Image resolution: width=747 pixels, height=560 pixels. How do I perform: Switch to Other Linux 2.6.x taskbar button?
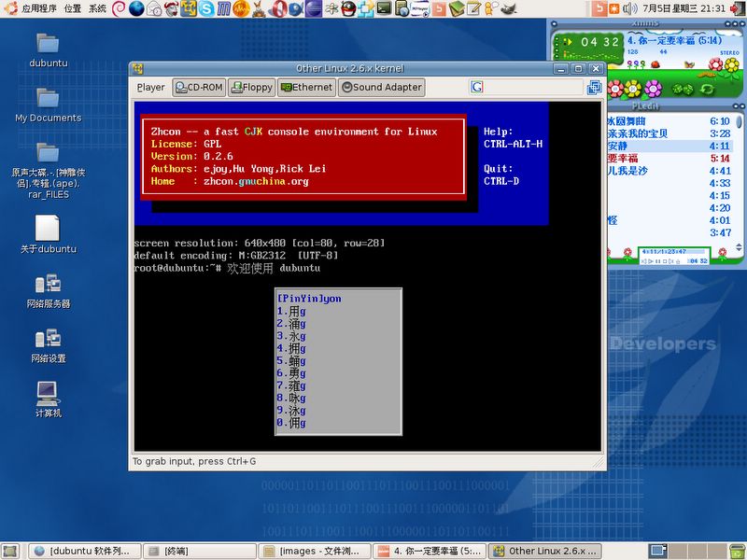[545, 551]
